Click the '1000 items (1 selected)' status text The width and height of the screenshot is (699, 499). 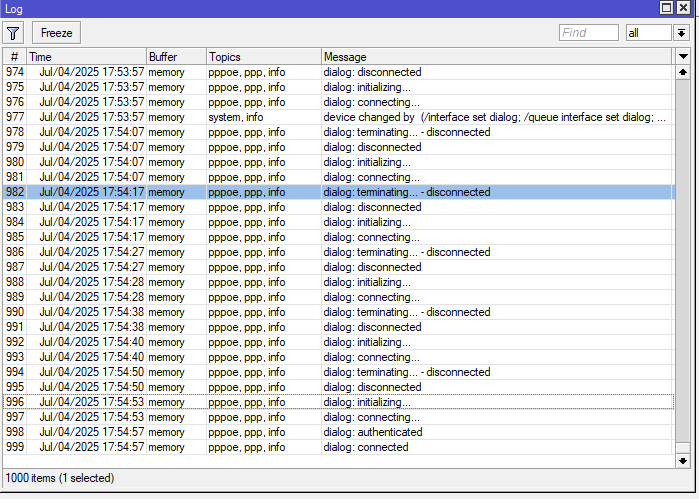pyautogui.click(x=60, y=478)
